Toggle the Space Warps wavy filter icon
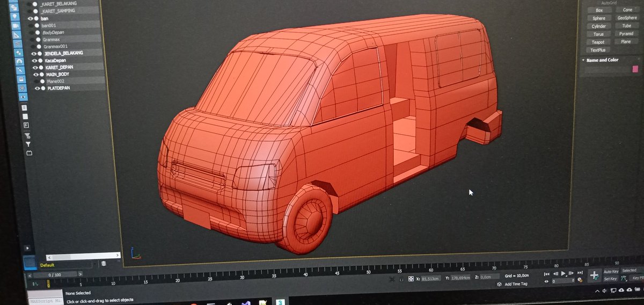Screen dimensions: 644x305 point(18,44)
